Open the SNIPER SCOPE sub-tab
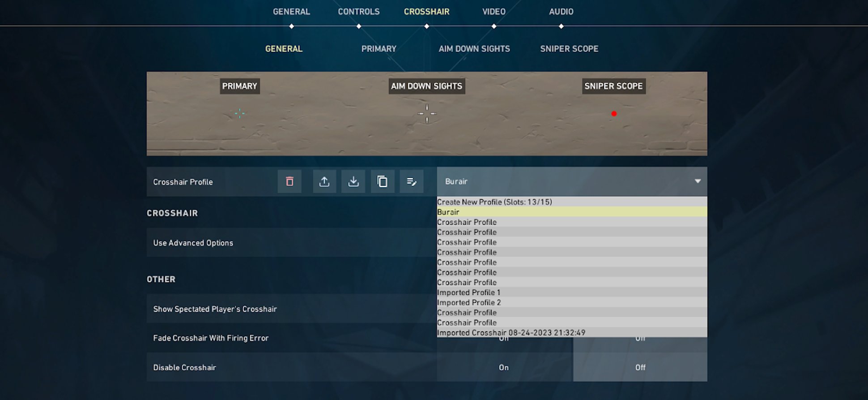This screenshot has height=400, width=868. (x=569, y=49)
